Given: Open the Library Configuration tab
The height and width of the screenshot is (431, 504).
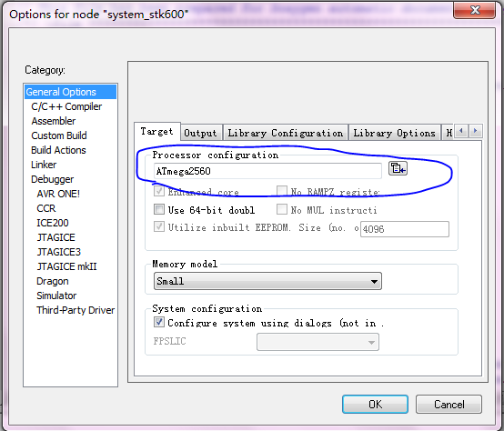Looking at the screenshot, I should point(286,133).
